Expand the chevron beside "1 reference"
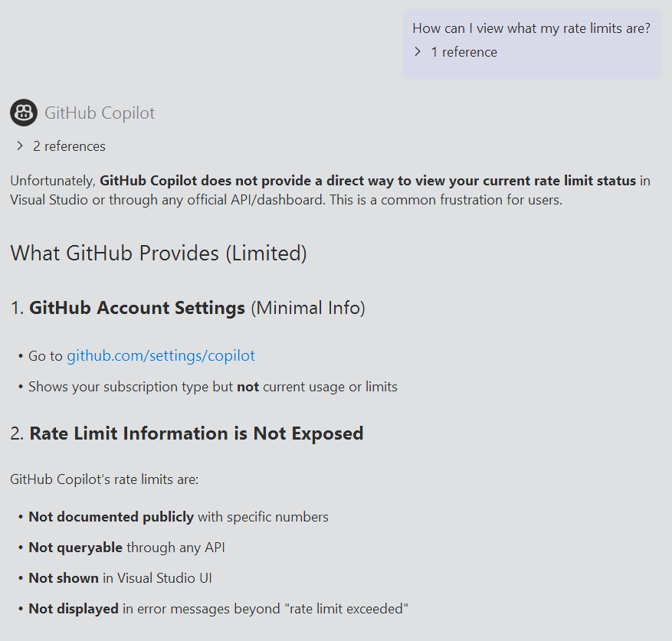The height and width of the screenshot is (641, 672). 418,52
